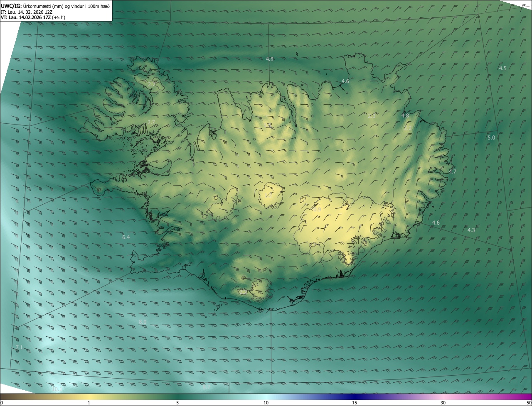This screenshot has height=406, width=532.
Task: Click the 50 tick label on the color scale
Action: coord(529,403)
